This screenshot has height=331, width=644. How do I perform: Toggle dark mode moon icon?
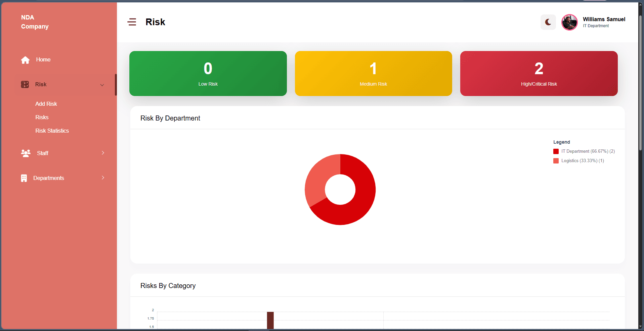548,22
